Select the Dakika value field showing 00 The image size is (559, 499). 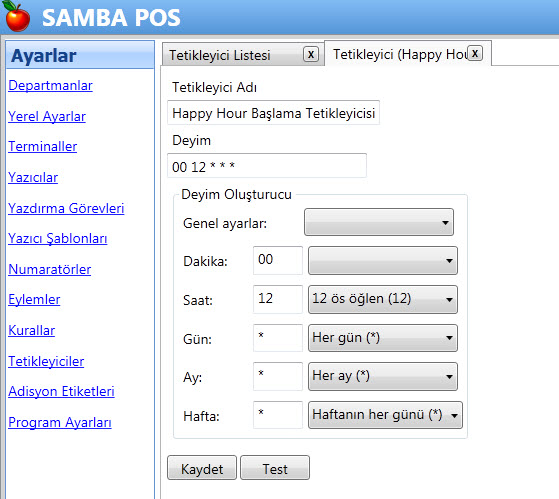pyautogui.click(x=278, y=260)
